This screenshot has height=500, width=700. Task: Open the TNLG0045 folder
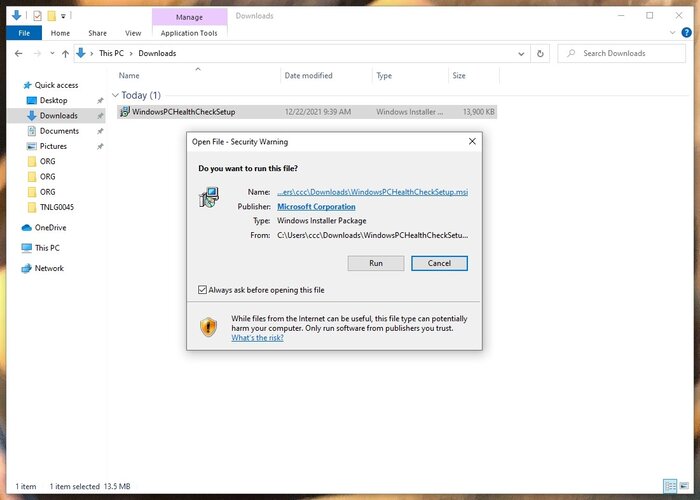tap(57, 207)
